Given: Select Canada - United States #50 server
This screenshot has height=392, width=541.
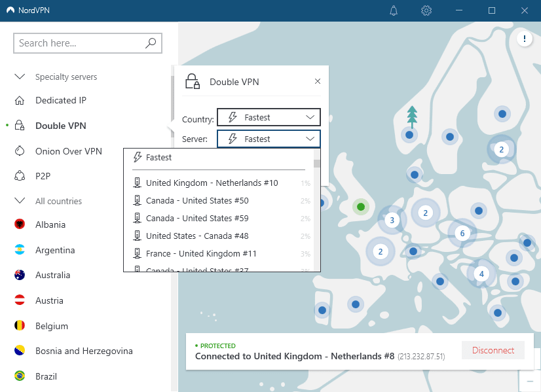Looking at the screenshot, I should (218, 201).
